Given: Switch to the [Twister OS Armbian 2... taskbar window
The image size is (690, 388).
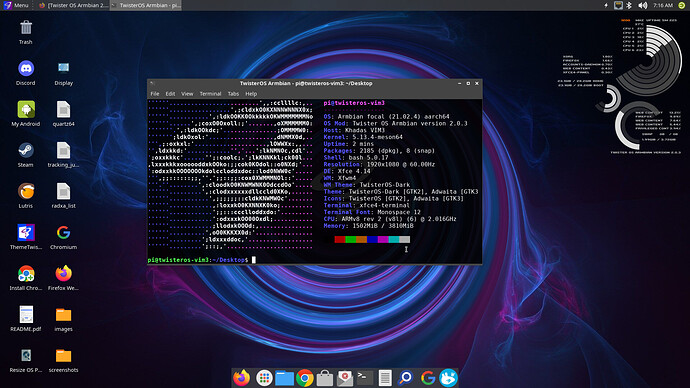Looking at the screenshot, I should (73, 5).
